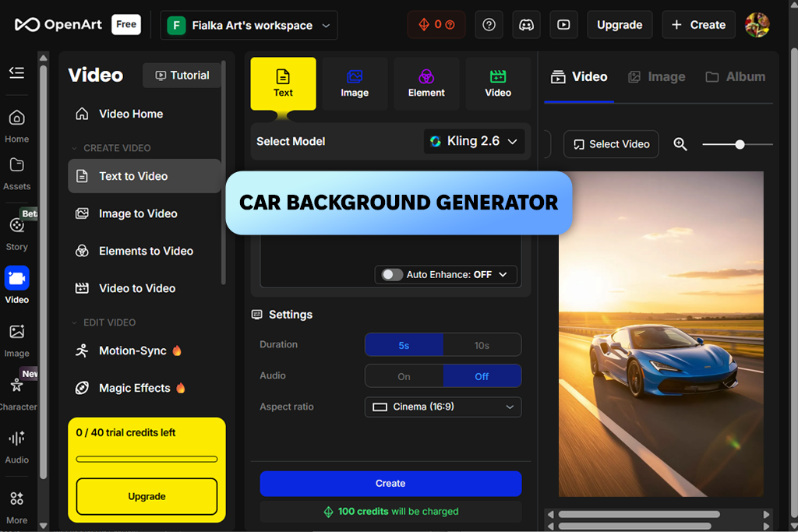Switch to Image results tab
798x532 pixels.
click(x=657, y=77)
